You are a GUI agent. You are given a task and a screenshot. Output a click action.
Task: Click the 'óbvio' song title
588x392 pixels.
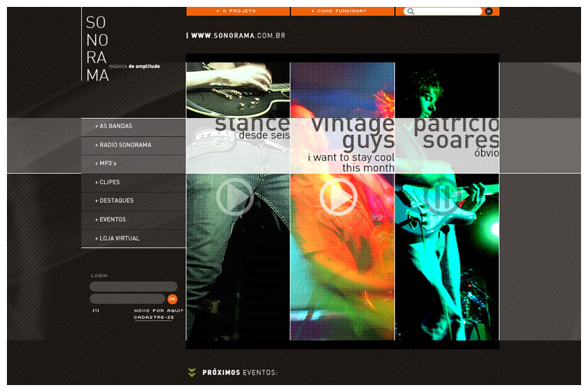coord(487,153)
